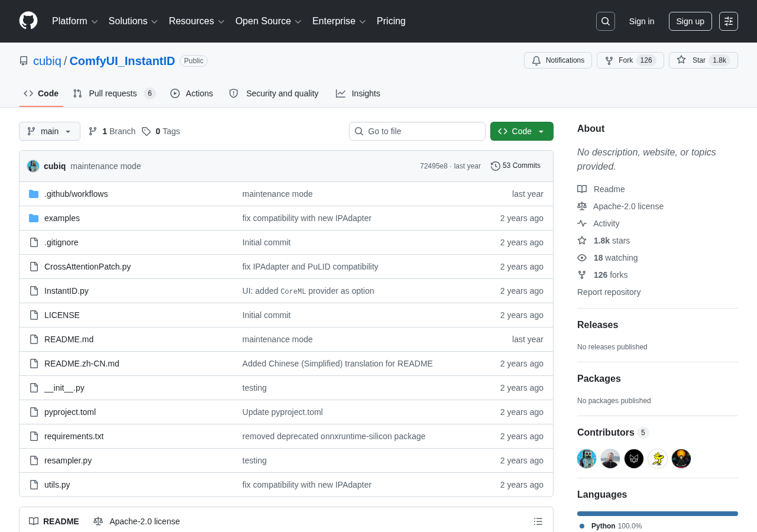Open the appearance settings icon beside Sign up
Image resolution: width=757 pixels, height=532 pixels.
click(729, 21)
